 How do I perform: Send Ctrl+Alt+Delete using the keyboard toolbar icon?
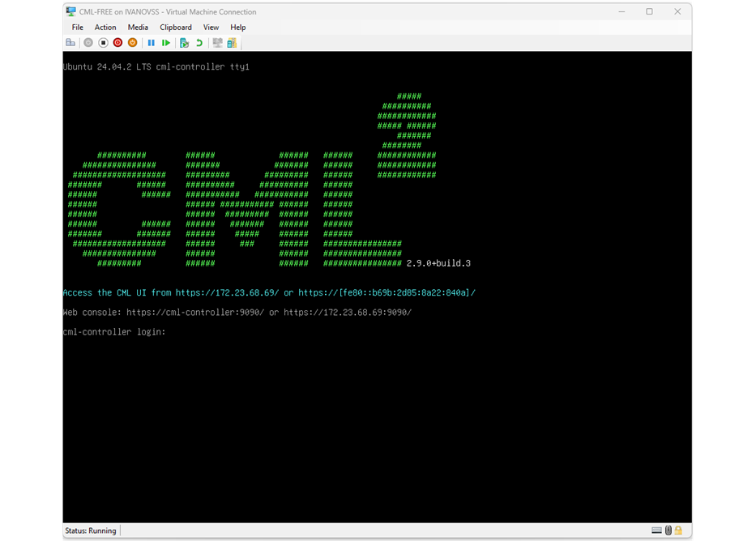click(x=70, y=43)
